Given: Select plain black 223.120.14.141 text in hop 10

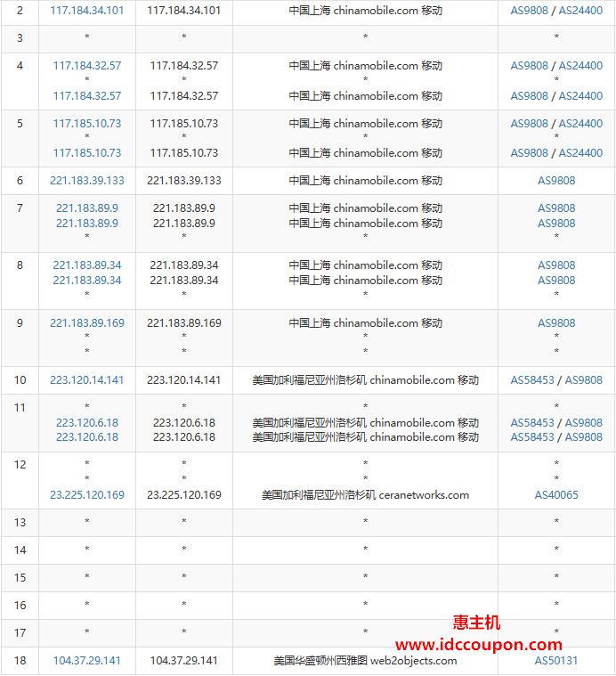Looking at the screenshot, I should click(x=184, y=379).
